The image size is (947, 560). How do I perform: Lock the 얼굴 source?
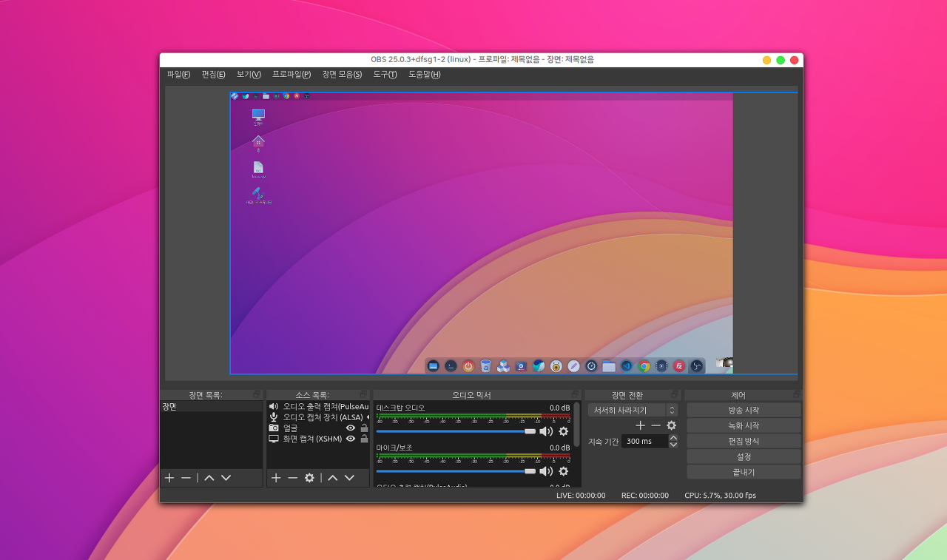coord(364,428)
